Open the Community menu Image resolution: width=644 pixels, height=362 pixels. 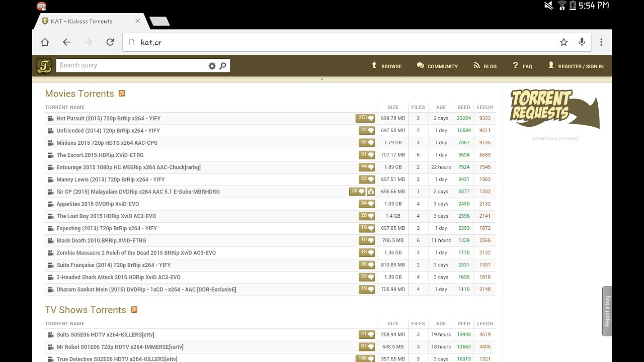point(437,66)
